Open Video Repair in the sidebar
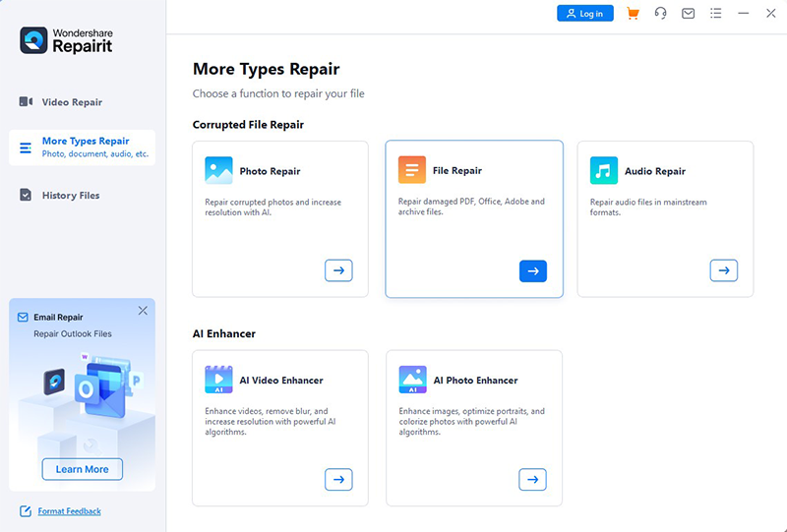 pyautogui.click(x=71, y=102)
